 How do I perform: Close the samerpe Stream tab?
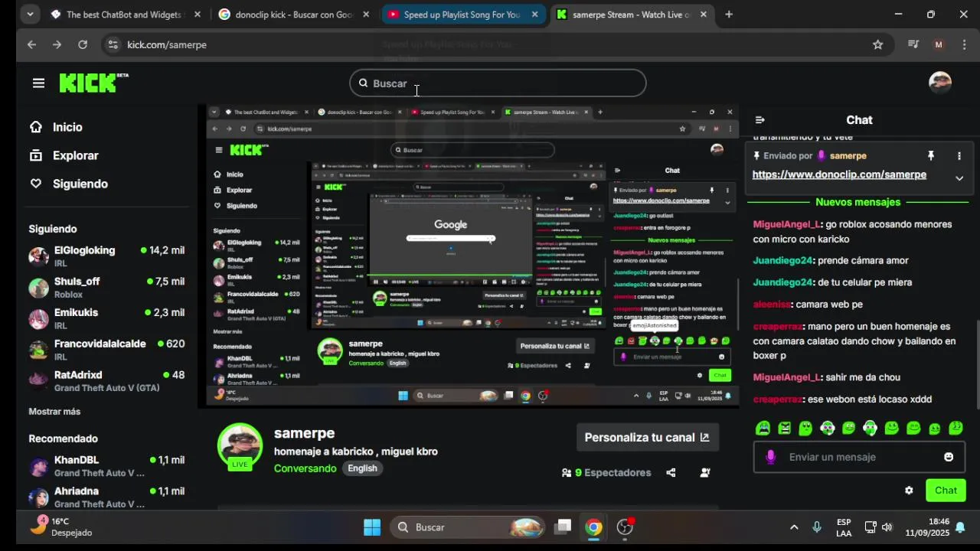tap(703, 14)
